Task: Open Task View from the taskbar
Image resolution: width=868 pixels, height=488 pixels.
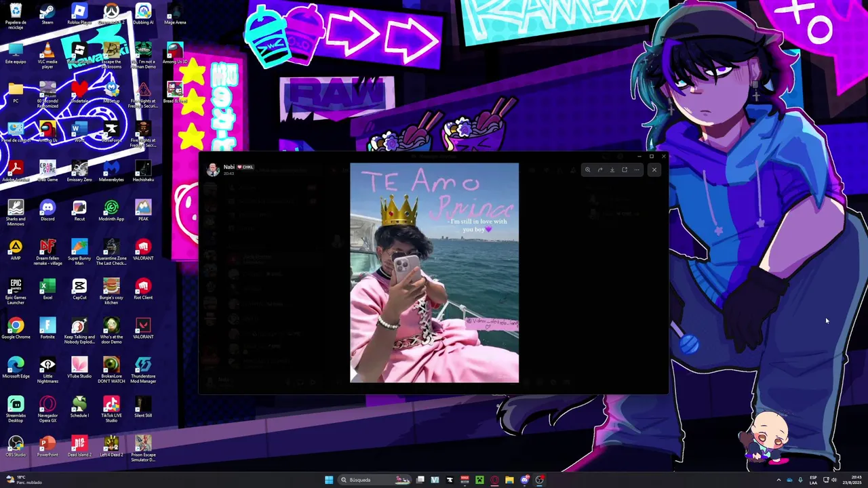Action: tap(420, 480)
